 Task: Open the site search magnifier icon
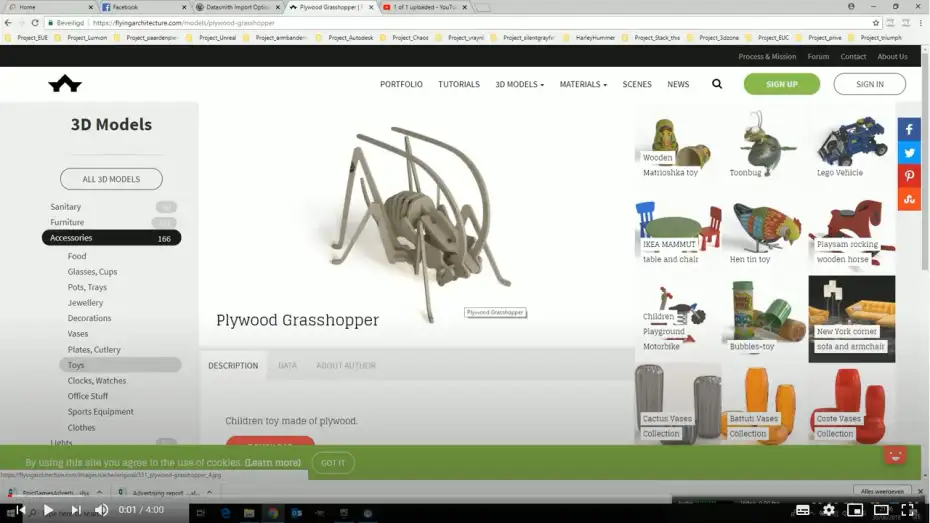(x=716, y=84)
